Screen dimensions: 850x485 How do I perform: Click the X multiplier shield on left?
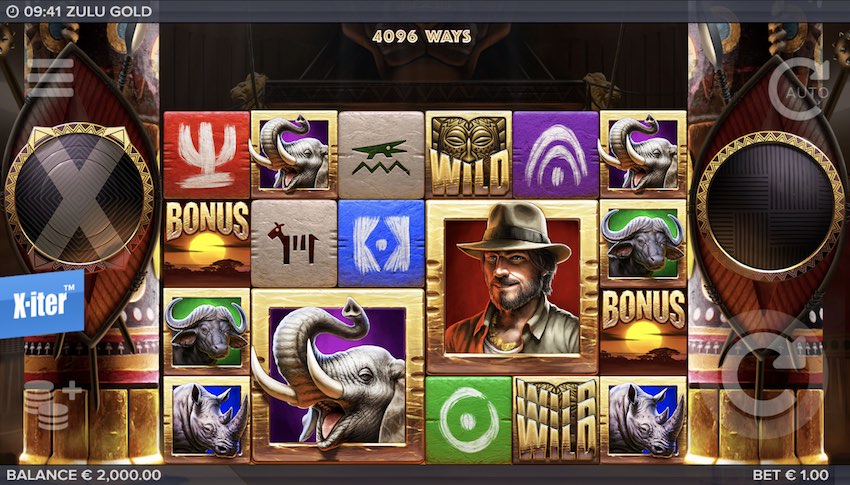point(79,193)
